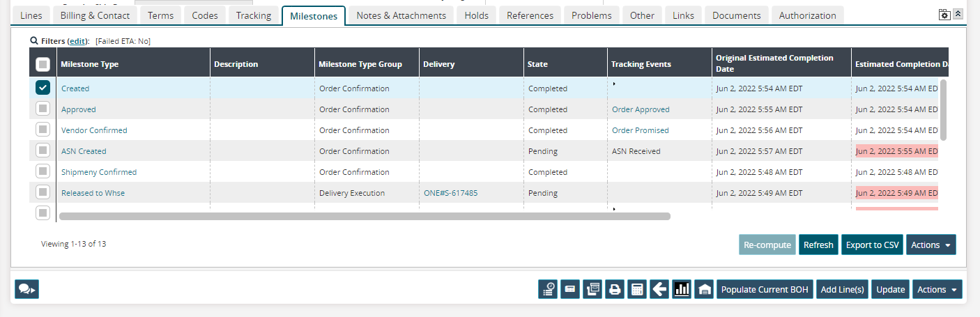Screen dimensions: 980x317
Task: Click the Export to CSV button
Action: pos(872,245)
